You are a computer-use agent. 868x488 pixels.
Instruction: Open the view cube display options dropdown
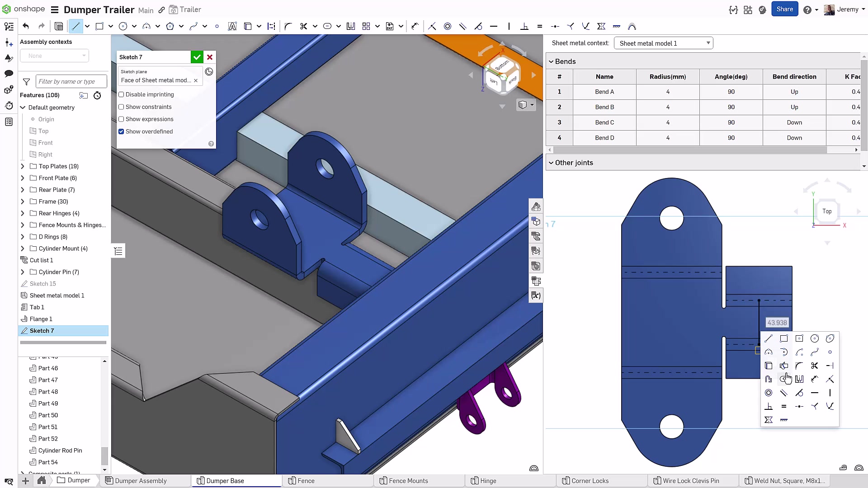coord(526,105)
